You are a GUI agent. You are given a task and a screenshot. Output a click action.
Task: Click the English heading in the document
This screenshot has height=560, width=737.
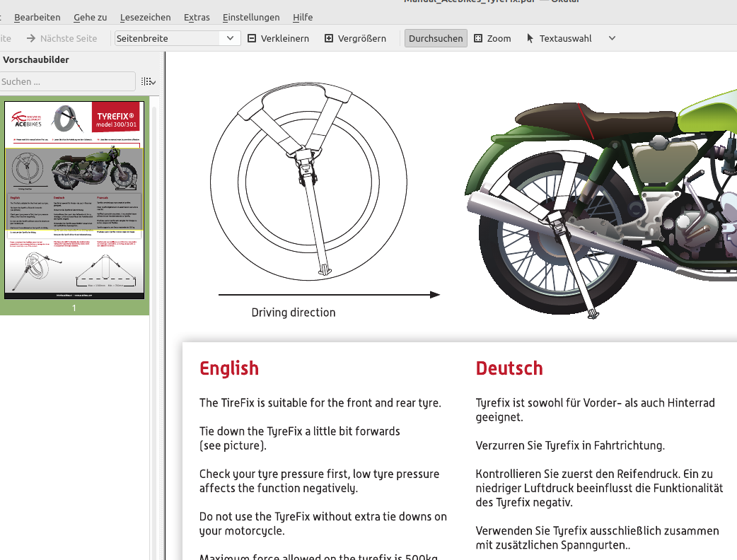click(229, 368)
